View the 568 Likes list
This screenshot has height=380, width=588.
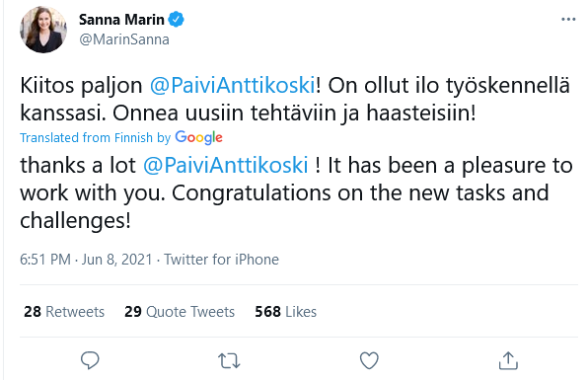pyautogui.click(x=286, y=312)
